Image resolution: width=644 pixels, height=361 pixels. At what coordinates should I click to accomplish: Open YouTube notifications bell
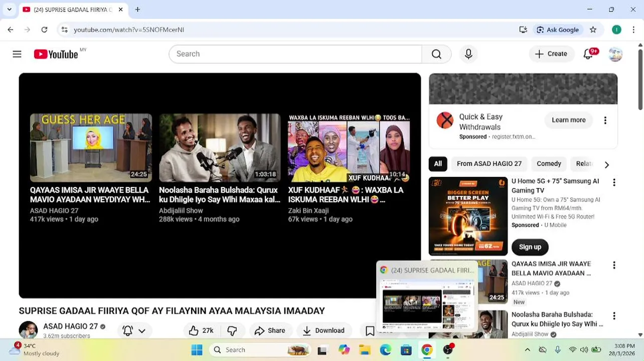point(589,54)
